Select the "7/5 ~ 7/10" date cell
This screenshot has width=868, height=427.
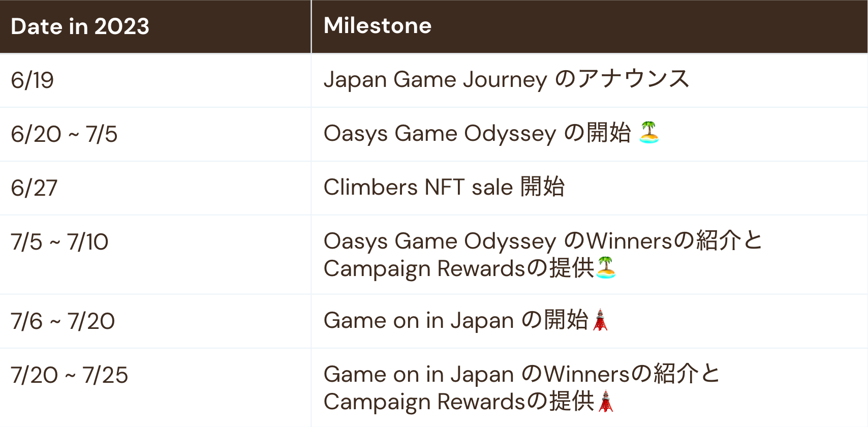pyautogui.click(x=59, y=242)
